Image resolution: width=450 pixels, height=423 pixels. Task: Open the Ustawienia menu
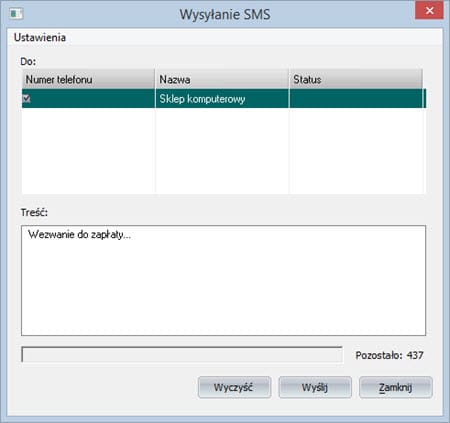40,37
